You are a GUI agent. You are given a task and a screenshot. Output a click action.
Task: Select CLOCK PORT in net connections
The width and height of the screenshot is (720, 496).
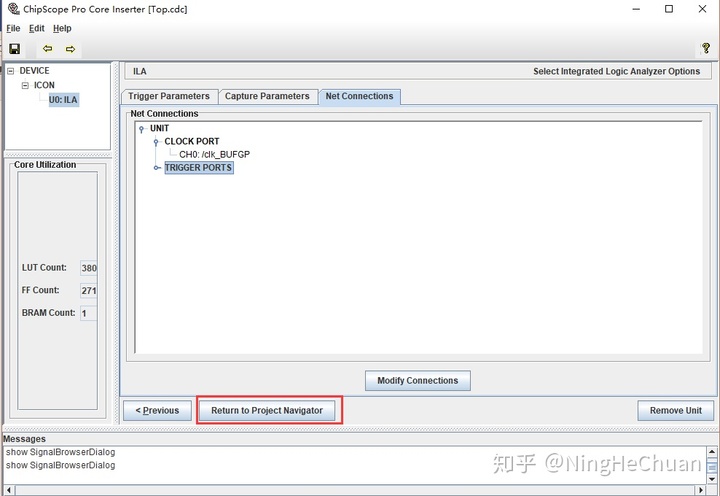[x=192, y=141]
